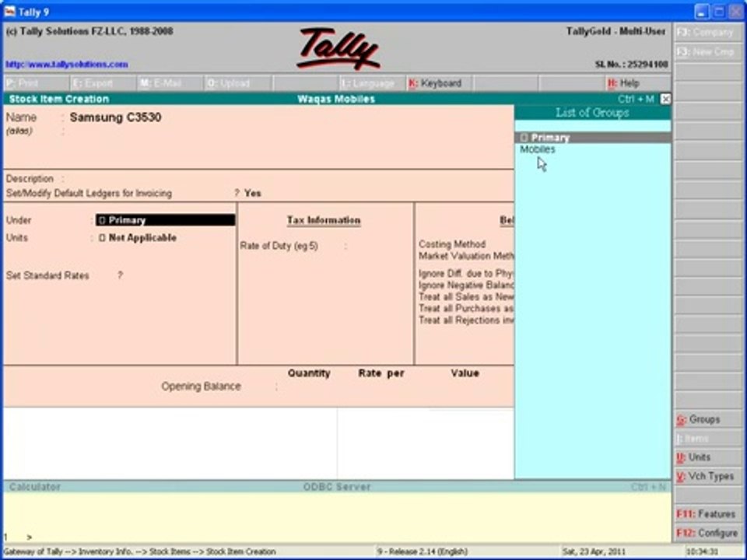Viewport: 747px width, 560px height.
Task: Click F3: Company button
Action: [708, 33]
